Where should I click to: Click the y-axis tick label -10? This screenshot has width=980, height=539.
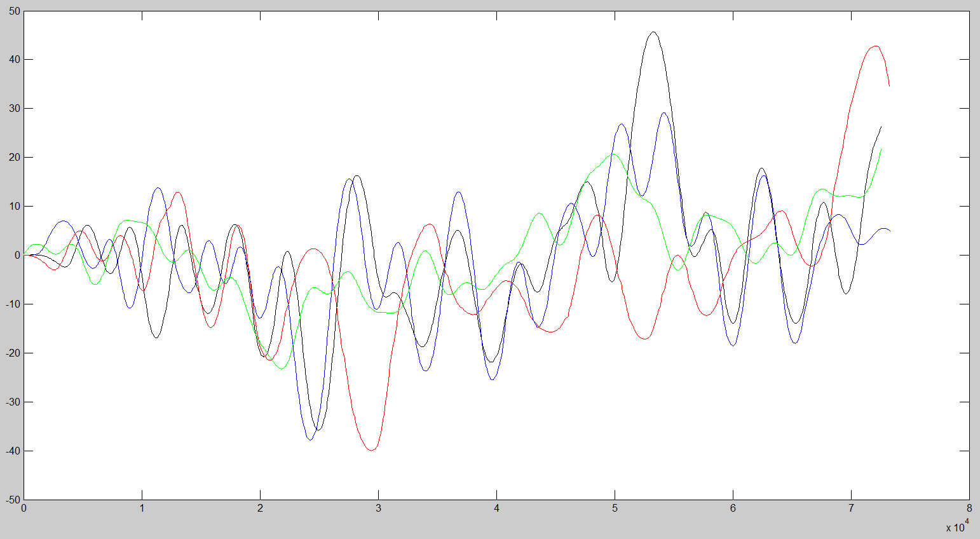point(13,304)
